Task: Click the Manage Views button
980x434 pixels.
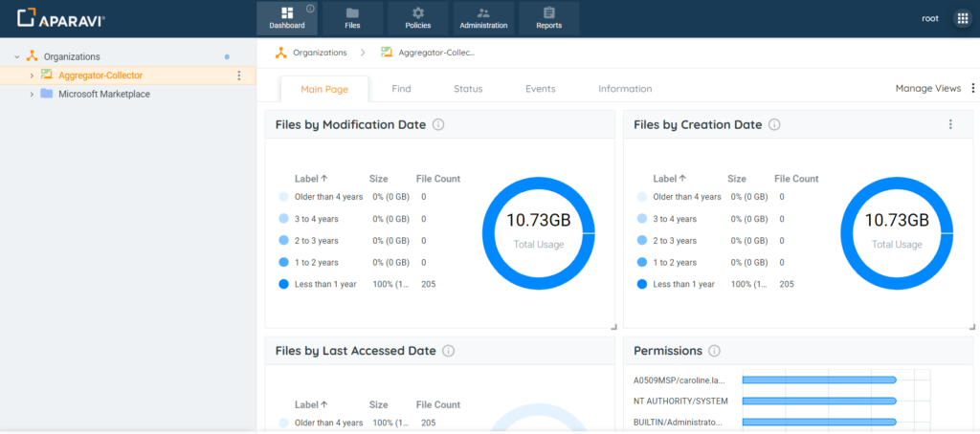Action: point(928,89)
